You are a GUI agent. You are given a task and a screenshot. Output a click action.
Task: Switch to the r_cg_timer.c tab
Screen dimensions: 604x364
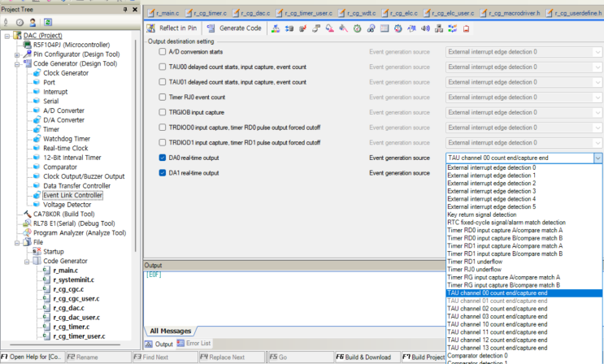(x=206, y=13)
